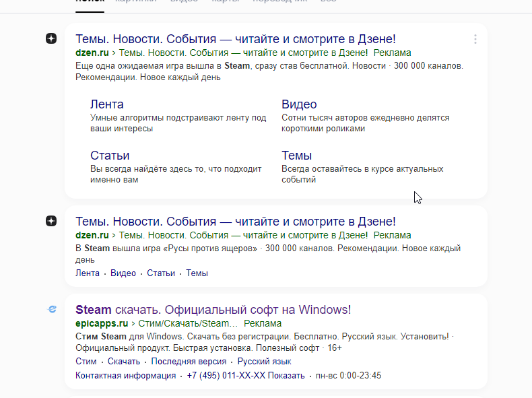Image resolution: width=532 pixels, height=398 pixels.
Task: Click the "Скачать" sitelink under the Steam ad
Action: (124, 362)
